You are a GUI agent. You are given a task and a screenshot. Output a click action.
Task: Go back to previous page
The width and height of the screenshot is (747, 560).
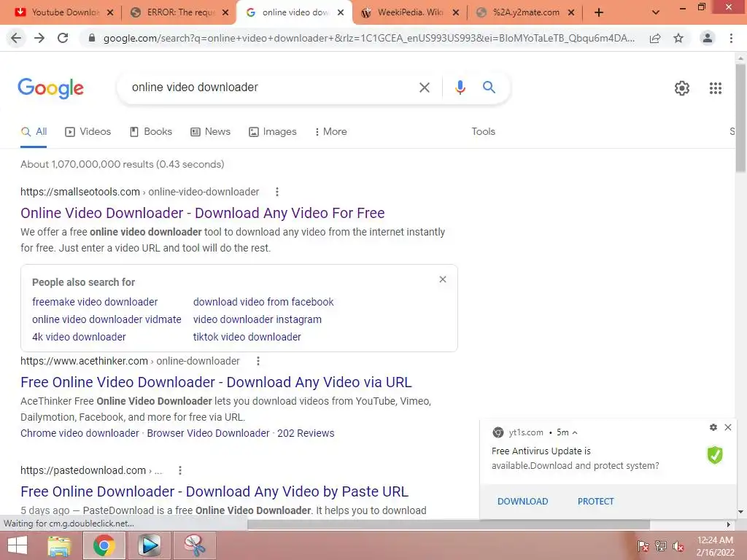click(16, 38)
